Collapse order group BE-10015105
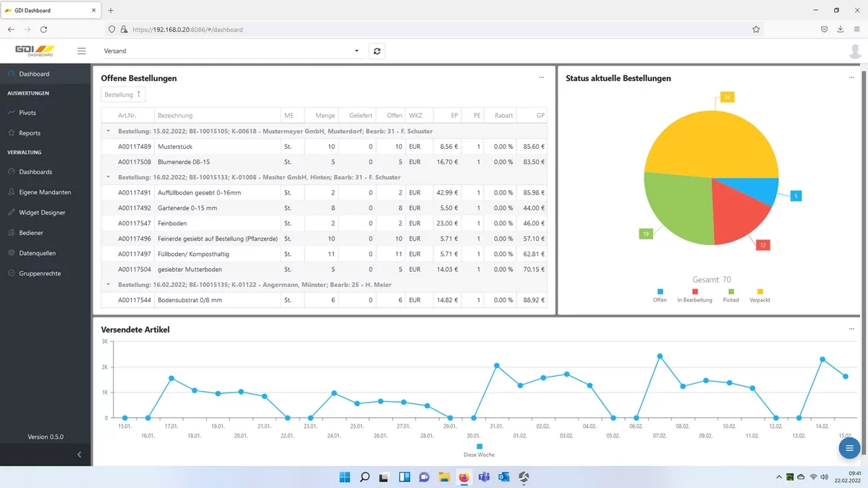868x488 pixels. pos(109,132)
